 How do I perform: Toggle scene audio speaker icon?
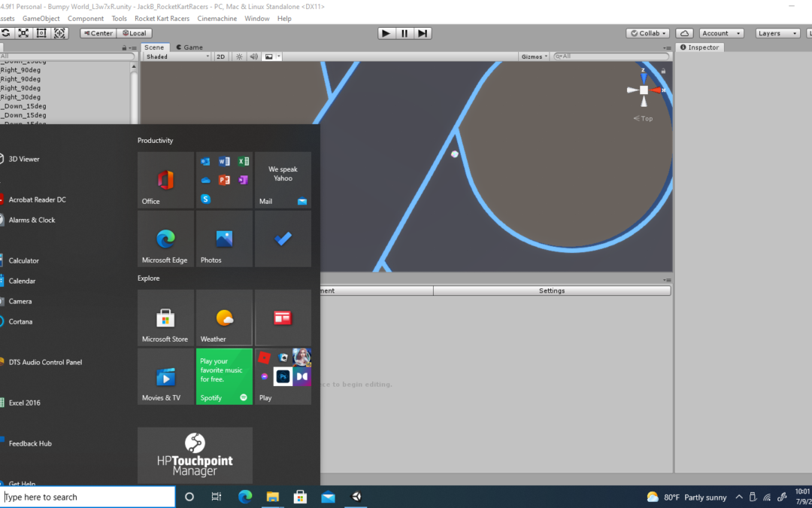pyautogui.click(x=254, y=56)
